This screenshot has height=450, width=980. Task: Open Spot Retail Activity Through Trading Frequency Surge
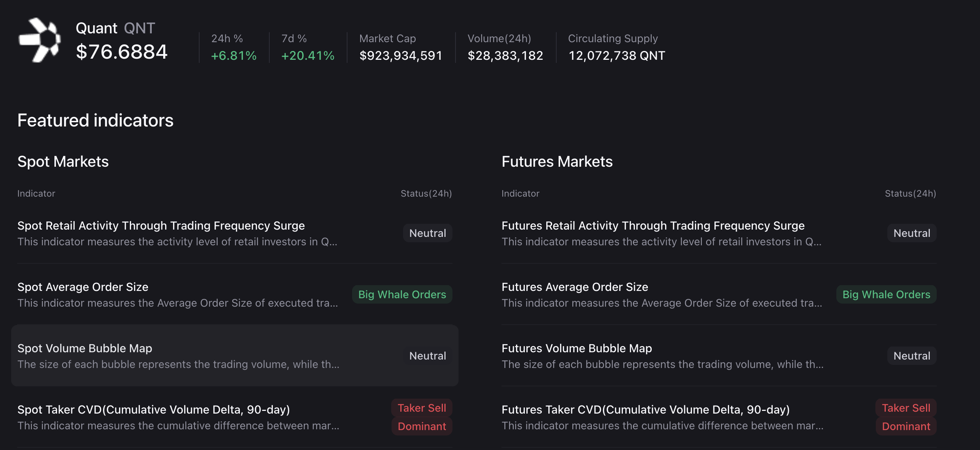[x=161, y=226]
